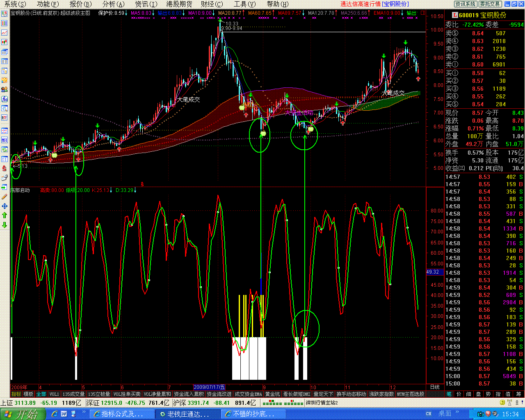This screenshot has height=420, width=525.
Task: Click the 日线 period selector
Action: 435,387
